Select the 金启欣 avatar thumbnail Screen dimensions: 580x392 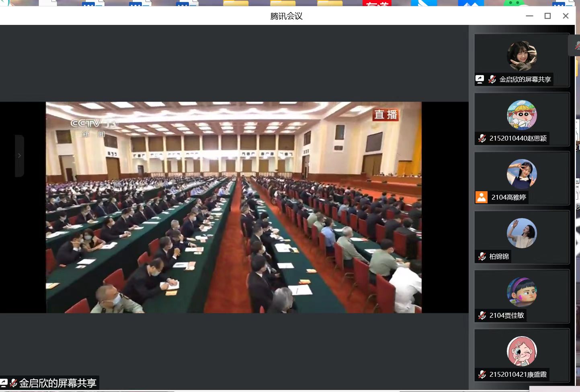pyautogui.click(x=522, y=56)
